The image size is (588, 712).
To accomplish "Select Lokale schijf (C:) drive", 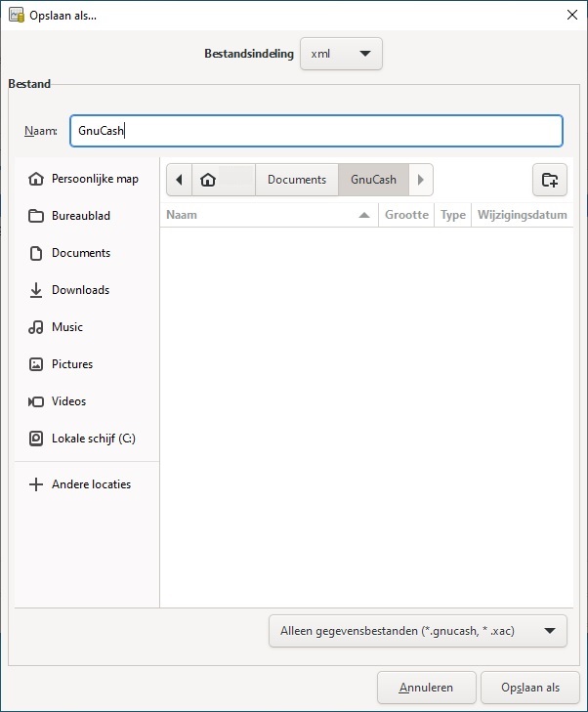I will coord(93,439).
